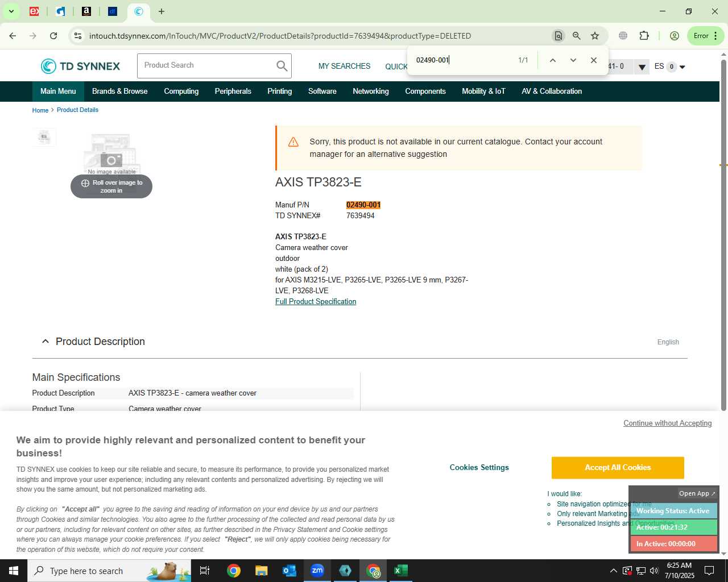Screen dimensions: 728x582
Task: Close the find bar
Action: pos(594,60)
